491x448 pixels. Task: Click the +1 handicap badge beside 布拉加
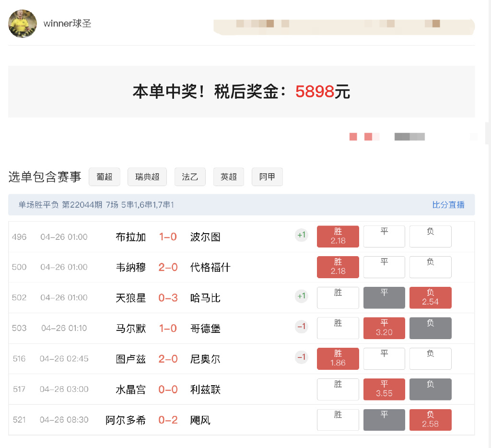[301, 235]
